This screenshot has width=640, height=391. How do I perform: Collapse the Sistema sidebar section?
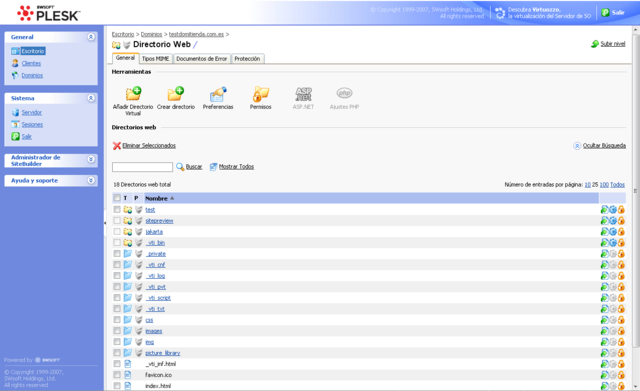[91, 98]
